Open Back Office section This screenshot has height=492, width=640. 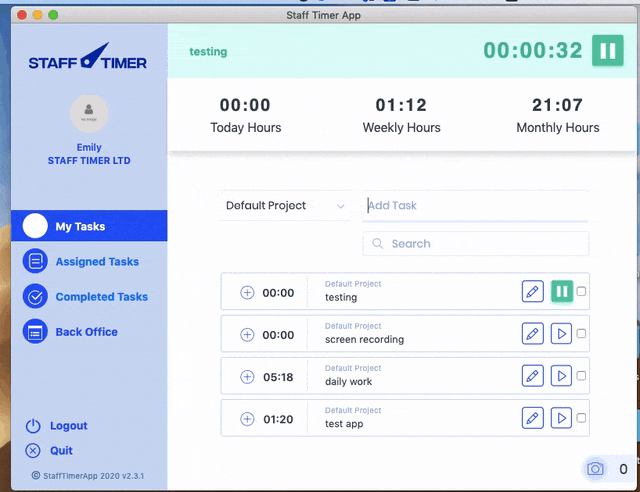pyautogui.click(x=70, y=332)
